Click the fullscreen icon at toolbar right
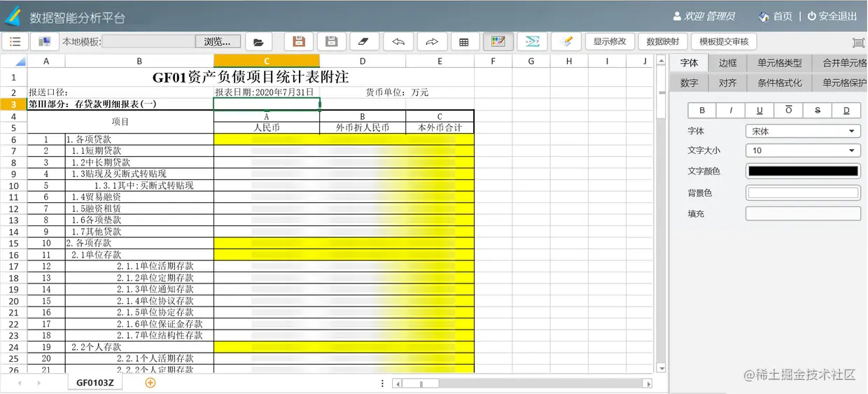This screenshot has width=868, height=394. 858,43
